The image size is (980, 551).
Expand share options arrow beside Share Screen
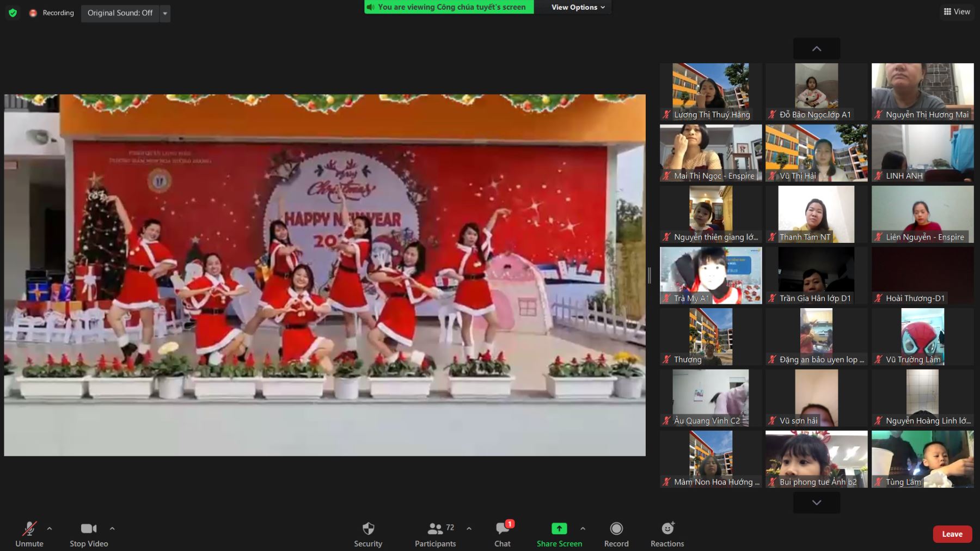[x=583, y=528]
